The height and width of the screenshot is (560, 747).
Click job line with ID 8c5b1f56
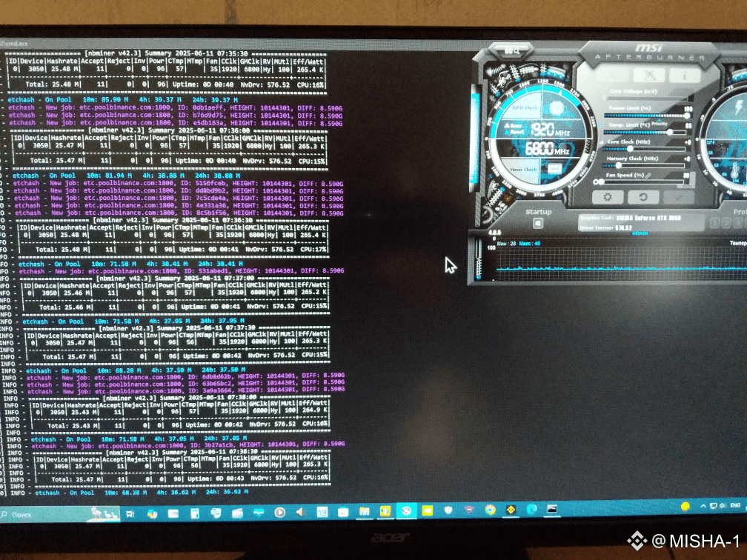click(178, 213)
